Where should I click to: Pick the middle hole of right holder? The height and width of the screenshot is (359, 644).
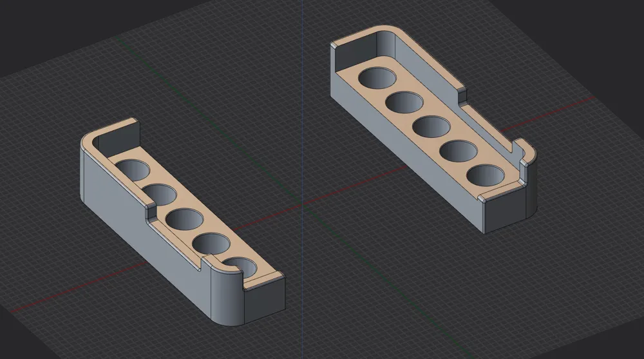click(431, 127)
